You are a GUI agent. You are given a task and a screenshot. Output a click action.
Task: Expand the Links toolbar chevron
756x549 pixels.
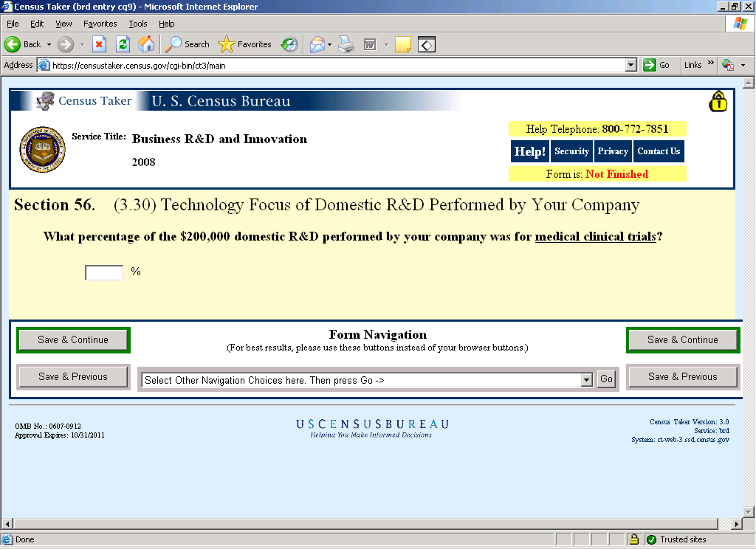pos(710,63)
